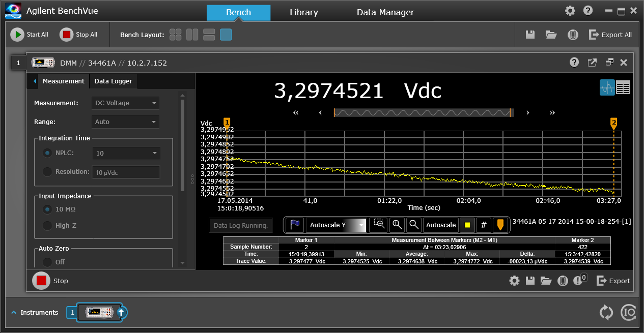Zoom in on the chart

click(398, 225)
